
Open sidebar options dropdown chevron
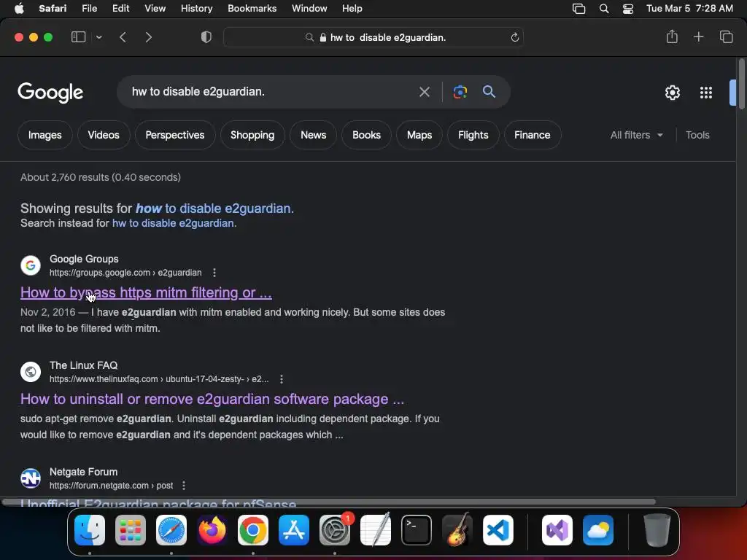pos(98,37)
